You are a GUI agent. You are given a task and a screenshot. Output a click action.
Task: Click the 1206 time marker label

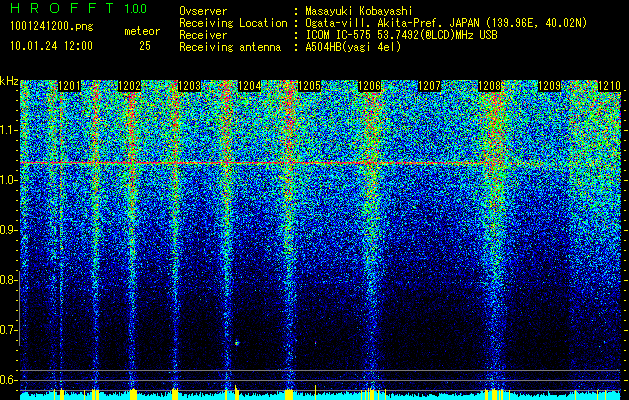[369, 86]
